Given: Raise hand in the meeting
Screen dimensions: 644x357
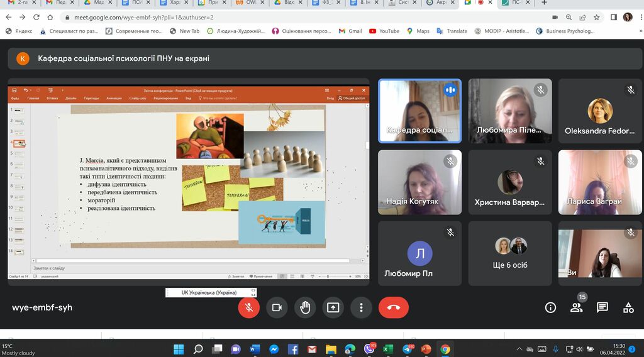Looking at the screenshot, I should coord(305,307).
